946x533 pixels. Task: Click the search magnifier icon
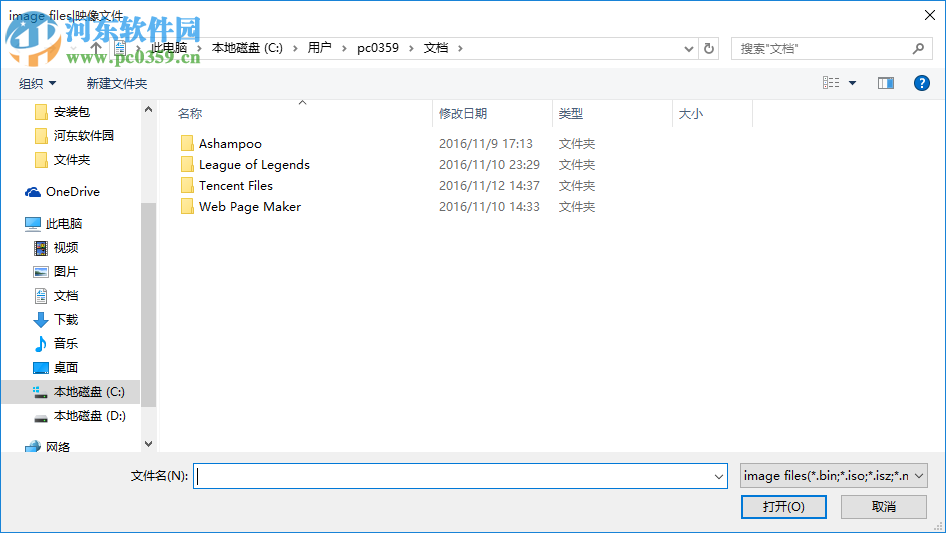coord(918,48)
